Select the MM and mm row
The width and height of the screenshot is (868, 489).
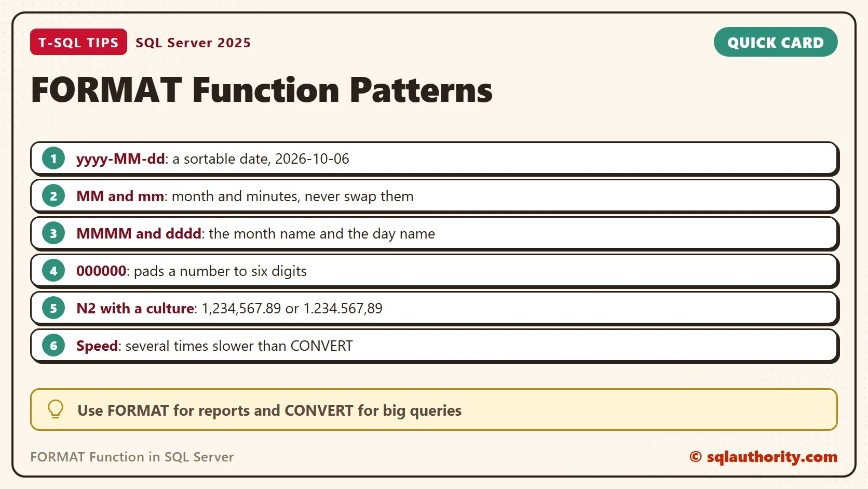[x=435, y=196]
